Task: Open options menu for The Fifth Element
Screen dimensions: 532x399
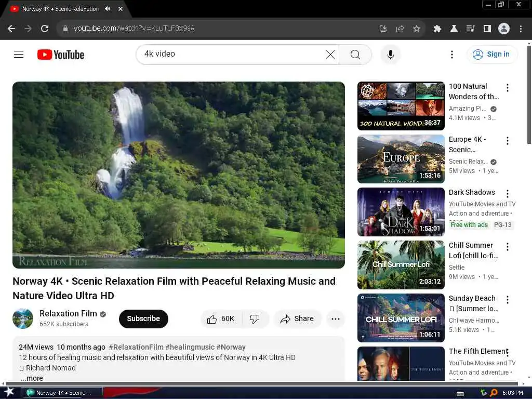Action: coord(507,353)
